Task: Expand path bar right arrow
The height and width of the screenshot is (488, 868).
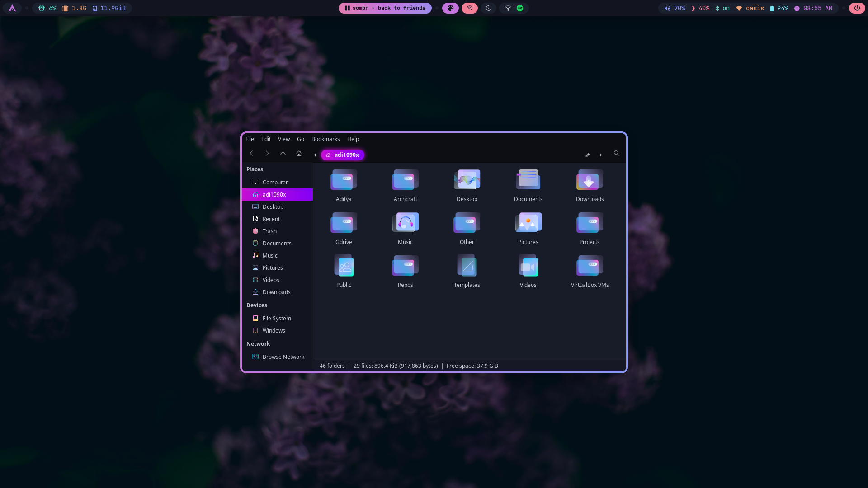Action: pyautogui.click(x=601, y=155)
